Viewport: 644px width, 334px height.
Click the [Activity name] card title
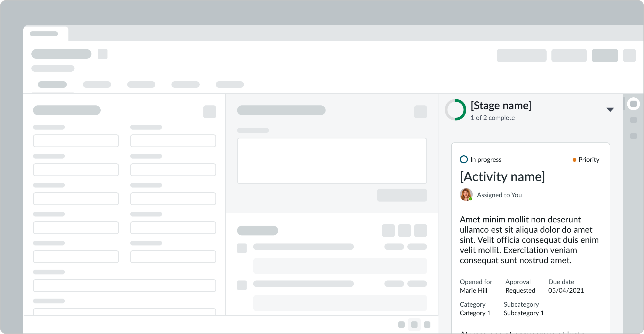tap(502, 177)
